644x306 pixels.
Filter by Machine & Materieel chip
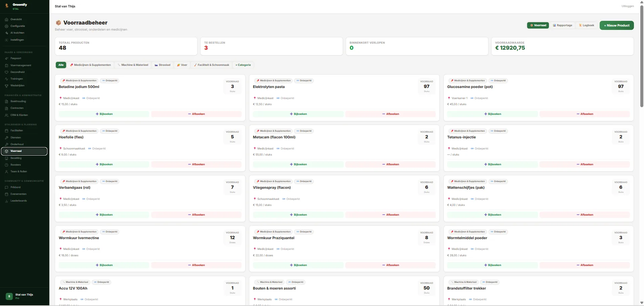point(133,65)
